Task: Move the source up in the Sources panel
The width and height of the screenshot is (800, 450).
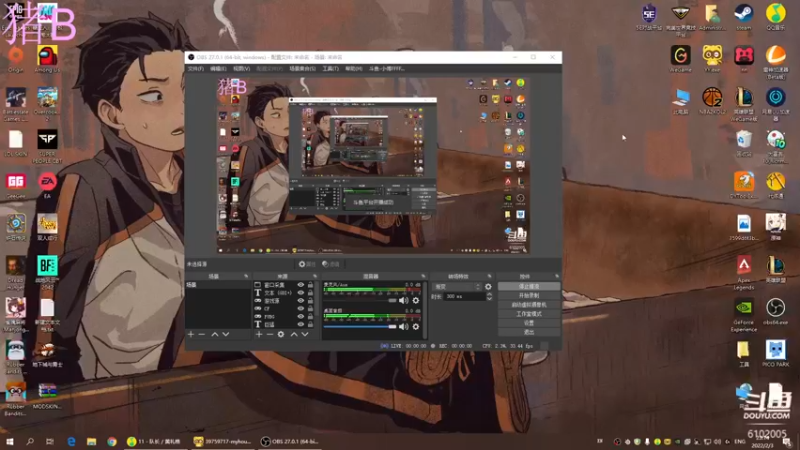Action: pos(294,334)
